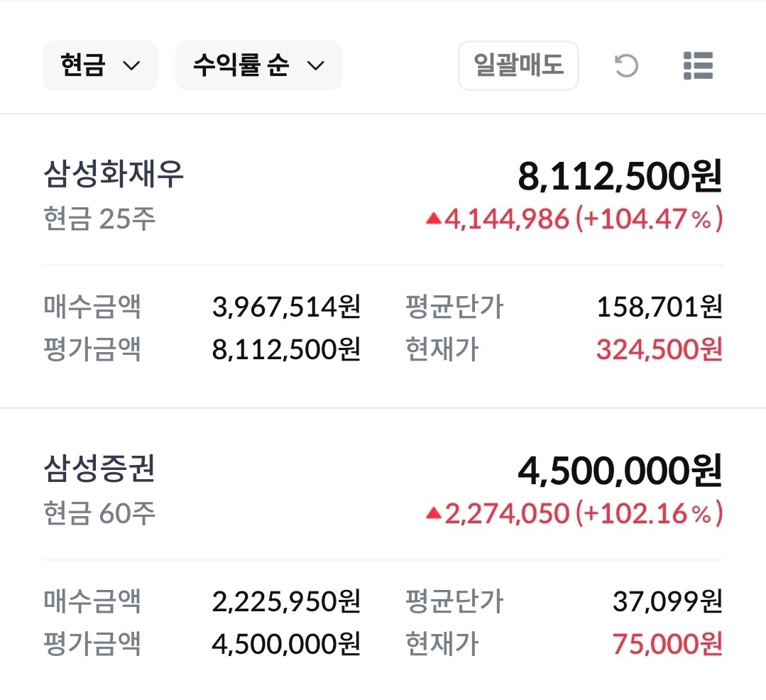Viewport: 766px width, 700px height.
Task: Tap 삼성화재우 total value 8,112,500원
Action: [620, 176]
